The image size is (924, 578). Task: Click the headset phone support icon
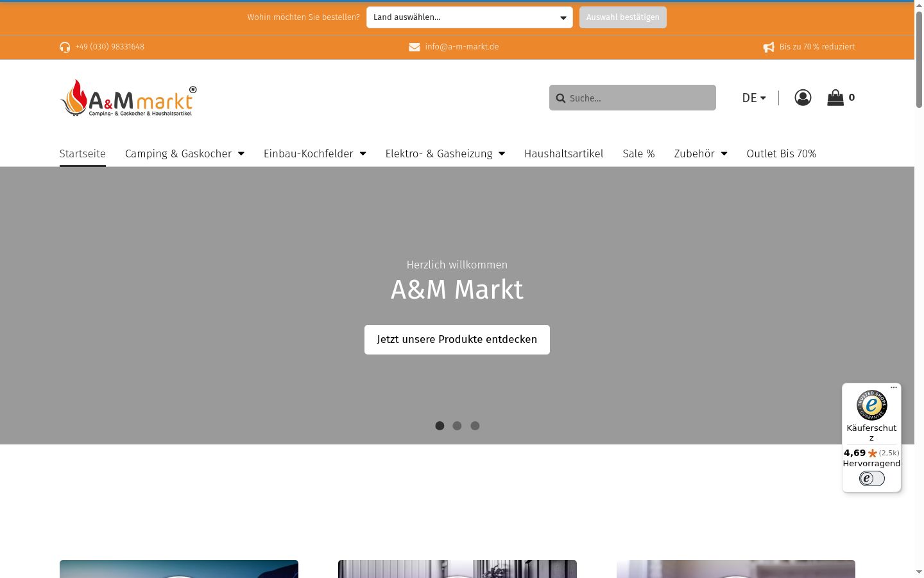65,47
